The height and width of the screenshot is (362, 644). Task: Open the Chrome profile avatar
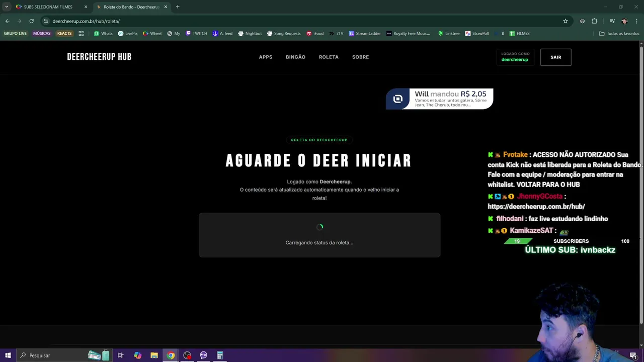point(624,21)
